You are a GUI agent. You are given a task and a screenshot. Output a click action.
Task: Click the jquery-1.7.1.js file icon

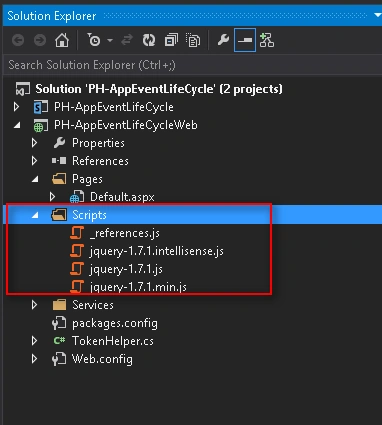[77, 269]
